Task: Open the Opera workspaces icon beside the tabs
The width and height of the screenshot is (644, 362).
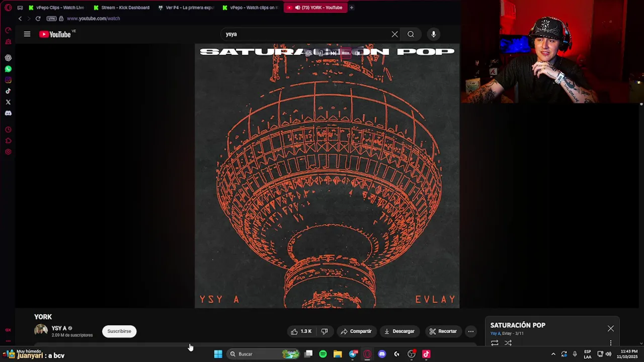Action: [x=20, y=8]
